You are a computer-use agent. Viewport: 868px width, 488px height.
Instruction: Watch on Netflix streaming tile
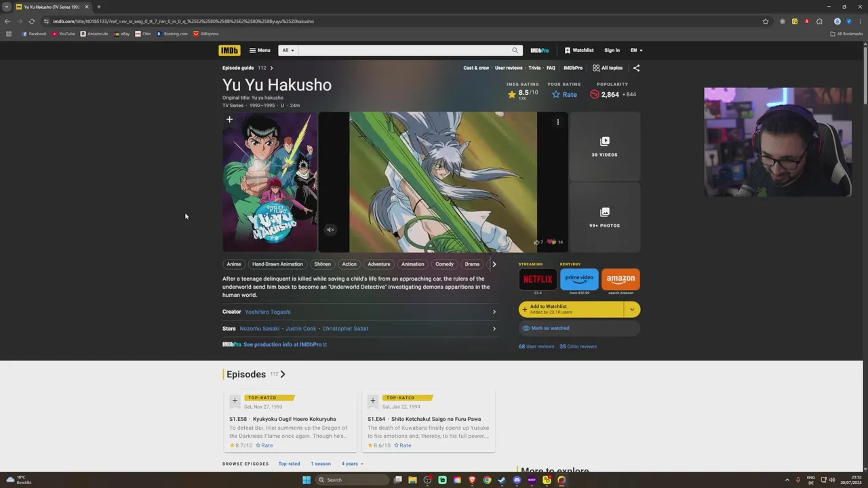pyautogui.click(x=538, y=279)
